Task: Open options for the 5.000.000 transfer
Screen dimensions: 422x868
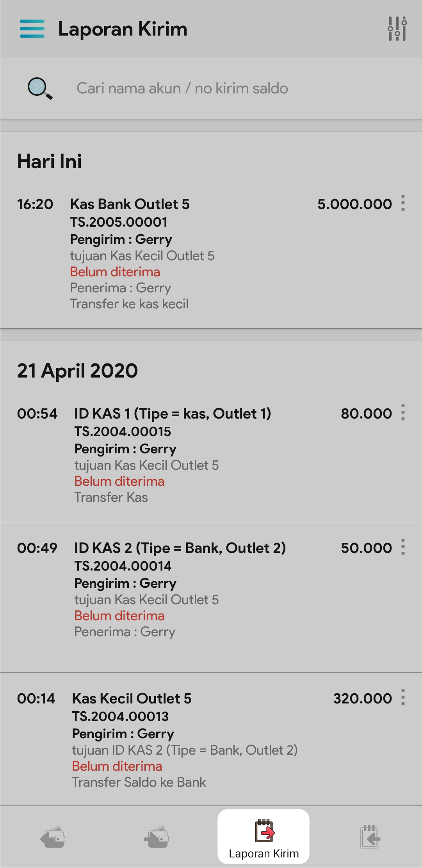Action: [x=403, y=203]
